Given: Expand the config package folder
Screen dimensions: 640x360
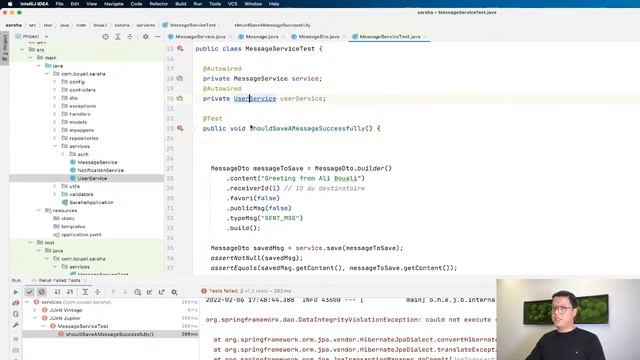Looking at the screenshot, I should click(55, 82).
